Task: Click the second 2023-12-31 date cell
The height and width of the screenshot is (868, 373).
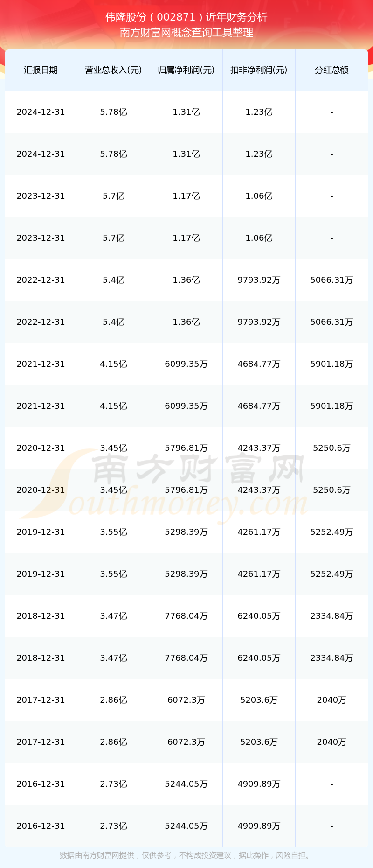Action: pyautogui.click(x=41, y=238)
